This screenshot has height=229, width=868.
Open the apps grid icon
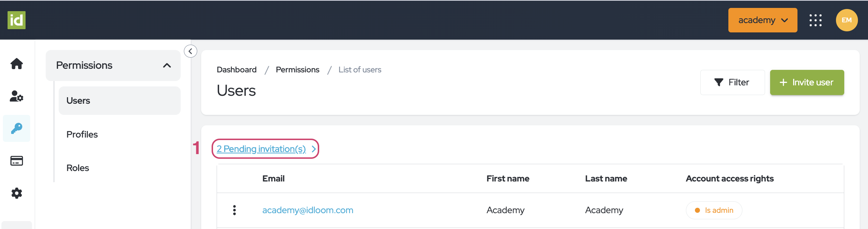coord(815,20)
